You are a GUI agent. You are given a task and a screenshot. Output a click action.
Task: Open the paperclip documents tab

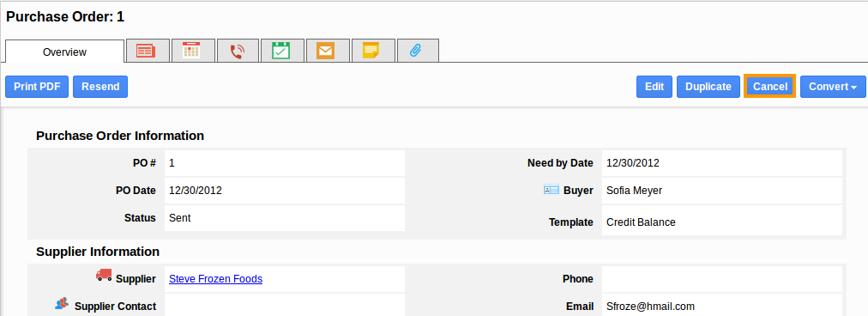click(416, 51)
